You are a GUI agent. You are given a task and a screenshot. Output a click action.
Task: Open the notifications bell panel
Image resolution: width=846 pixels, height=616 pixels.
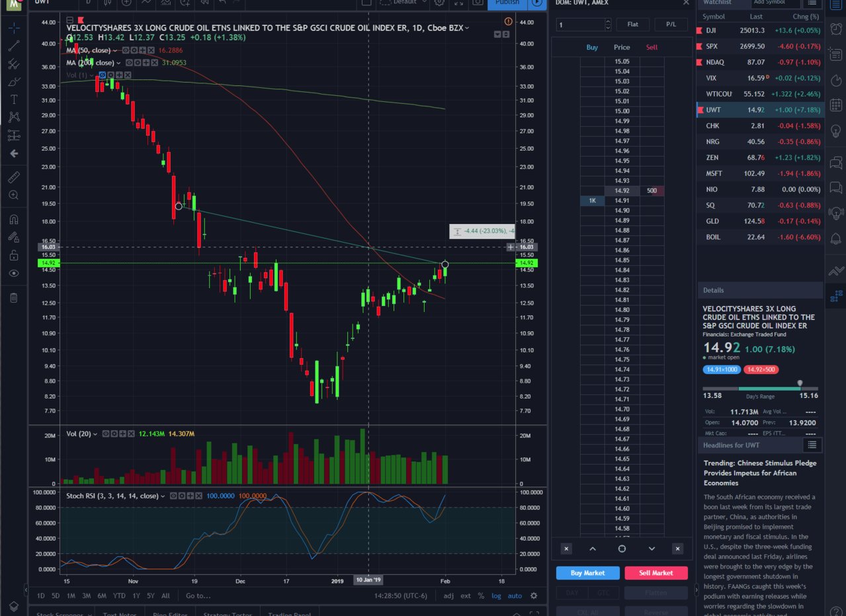pos(835,239)
